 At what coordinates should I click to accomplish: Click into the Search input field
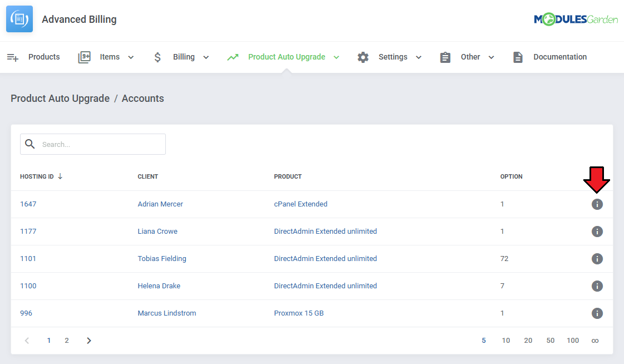pyautogui.click(x=93, y=144)
